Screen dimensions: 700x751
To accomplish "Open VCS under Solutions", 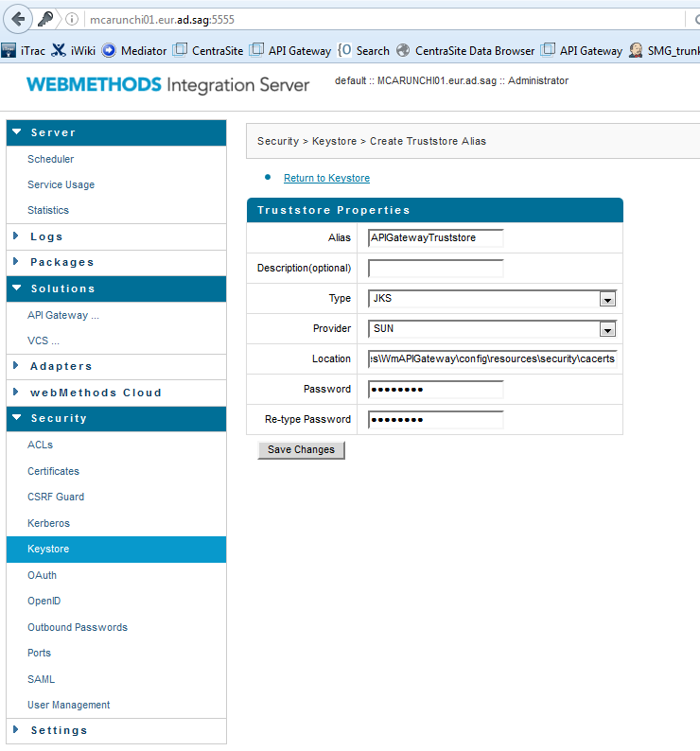I will coord(44,341).
